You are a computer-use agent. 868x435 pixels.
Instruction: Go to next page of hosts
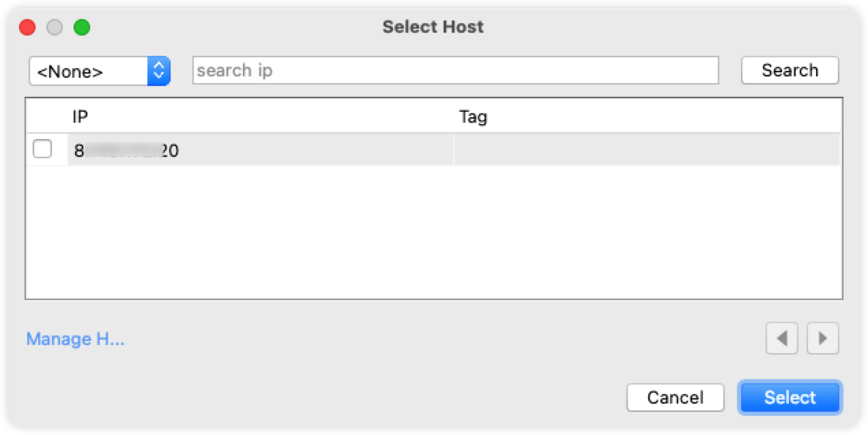[x=822, y=338]
